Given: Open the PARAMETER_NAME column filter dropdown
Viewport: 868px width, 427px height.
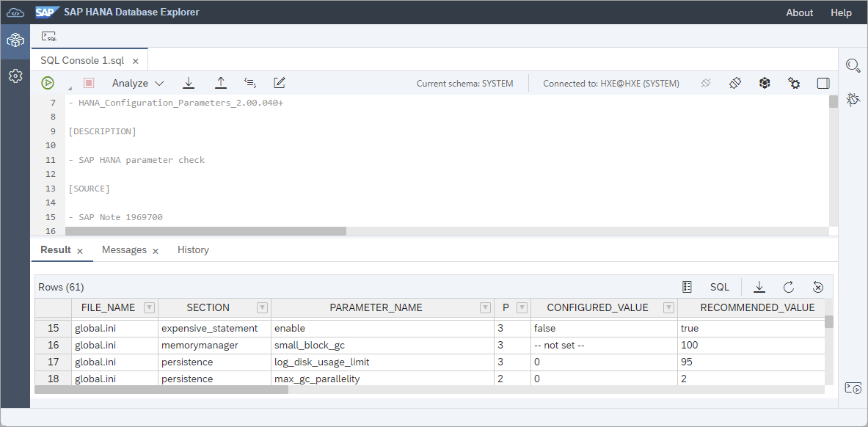Looking at the screenshot, I should pos(486,308).
